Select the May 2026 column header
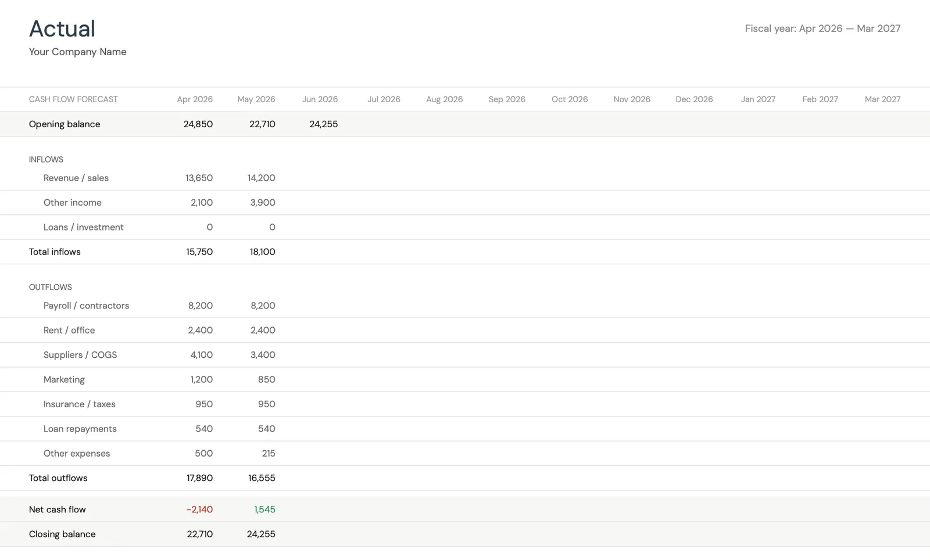The width and height of the screenshot is (930, 560). [256, 99]
